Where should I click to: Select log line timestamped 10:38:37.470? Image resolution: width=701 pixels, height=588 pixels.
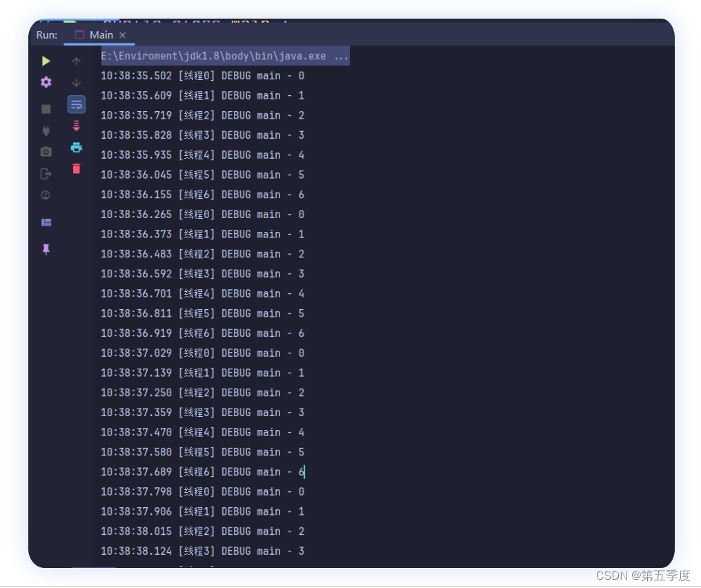pyautogui.click(x=203, y=433)
